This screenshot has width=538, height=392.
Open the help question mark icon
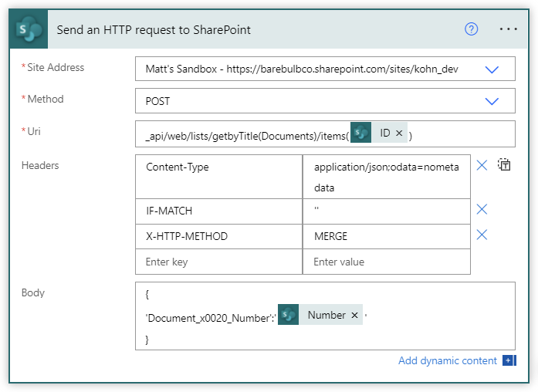click(x=471, y=29)
